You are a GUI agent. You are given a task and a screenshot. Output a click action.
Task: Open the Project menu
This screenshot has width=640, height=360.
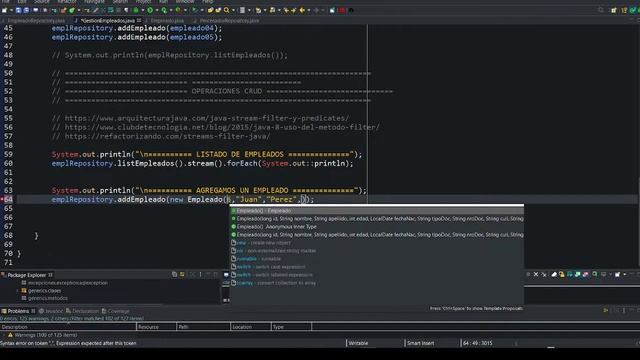coord(143,2)
